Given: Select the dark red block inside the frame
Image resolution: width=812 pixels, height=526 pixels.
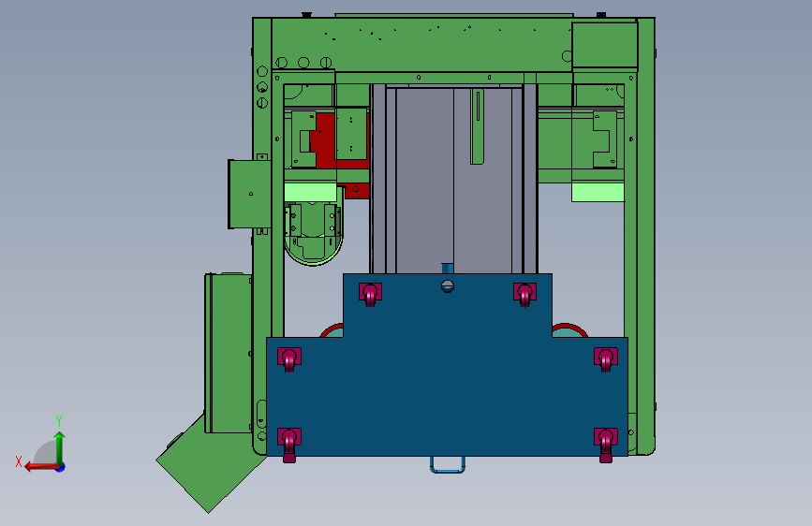Looking at the screenshot, I should point(326,140).
